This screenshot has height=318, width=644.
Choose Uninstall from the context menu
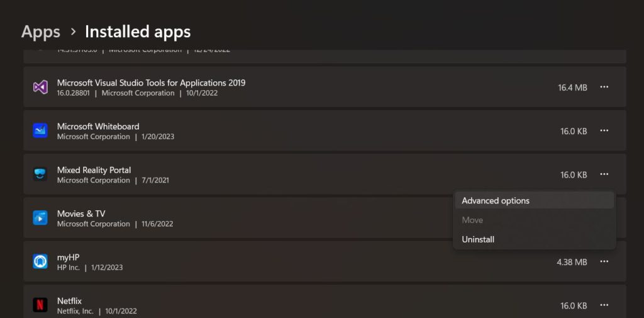(478, 239)
